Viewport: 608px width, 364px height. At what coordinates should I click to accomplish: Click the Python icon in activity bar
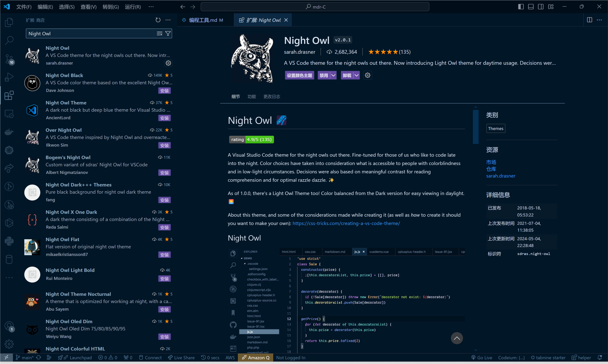tap(9, 241)
